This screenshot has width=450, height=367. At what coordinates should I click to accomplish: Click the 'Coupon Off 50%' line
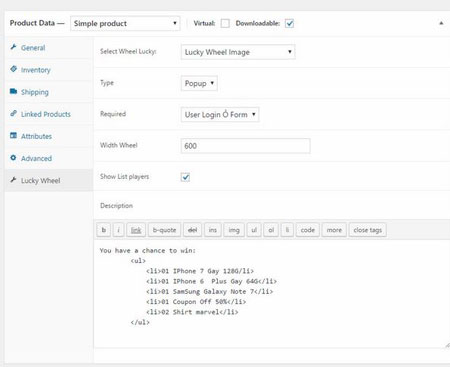point(196,302)
